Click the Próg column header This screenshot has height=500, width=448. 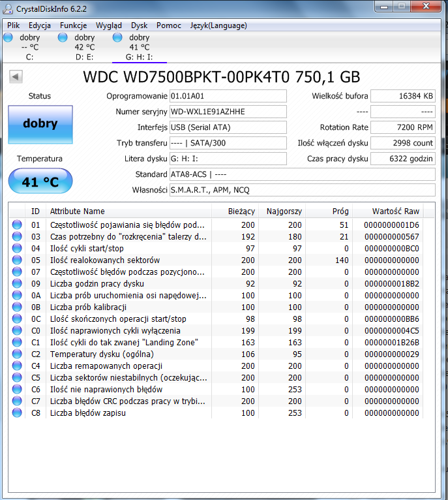pos(329,211)
